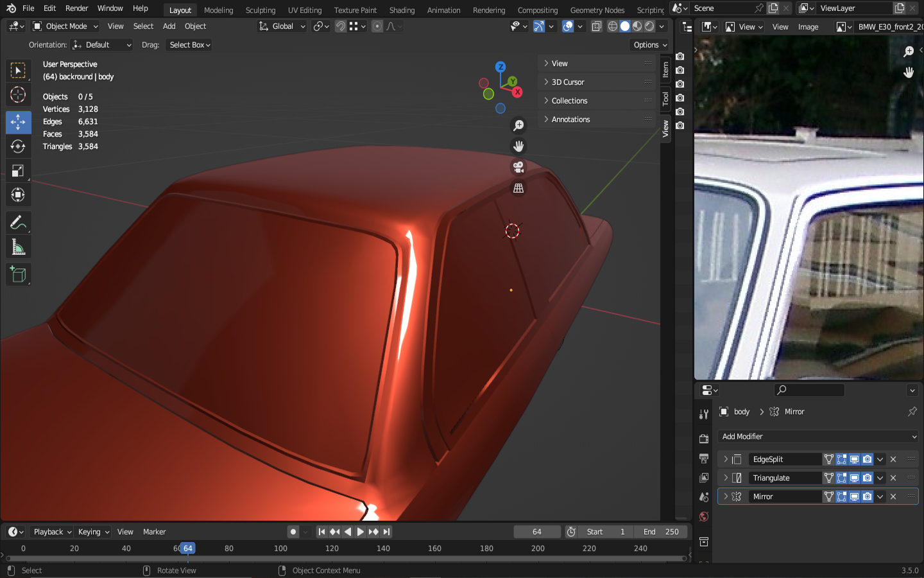Select the Annotate pencil tool
The height and width of the screenshot is (578, 924).
(18, 223)
